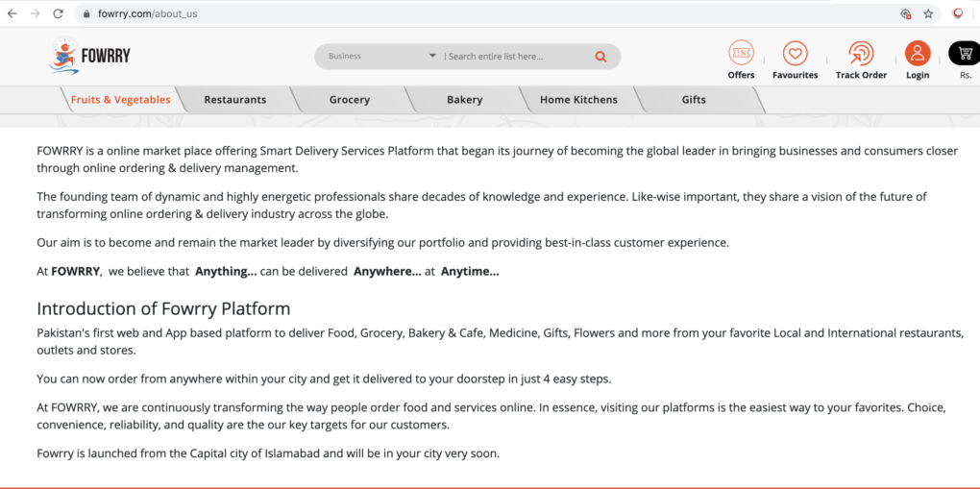Select the Home Kitchens tab
Image resolution: width=980 pixels, height=489 pixels.
tap(578, 99)
